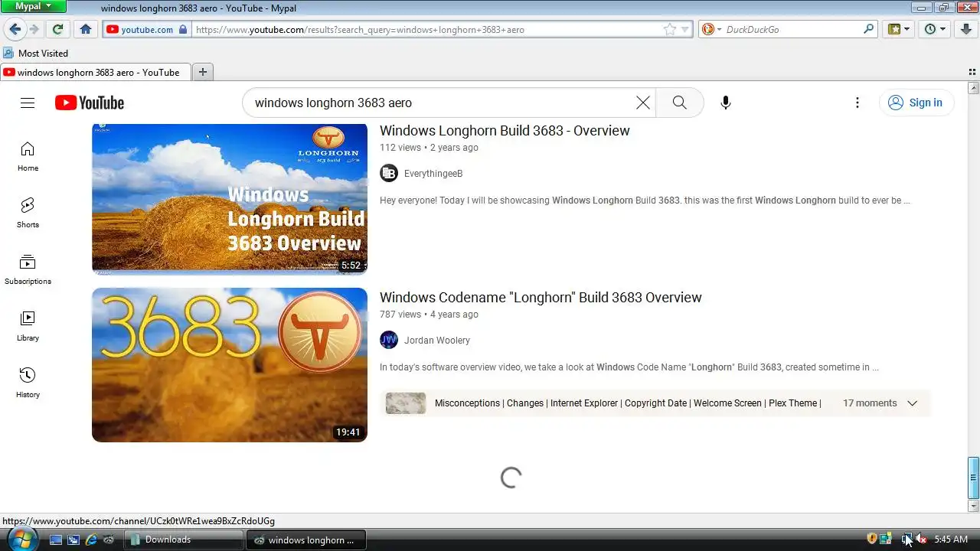Launch Mypal raccoon icon from quick launch
Screen dimensions: 980x551
pos(109,540)
